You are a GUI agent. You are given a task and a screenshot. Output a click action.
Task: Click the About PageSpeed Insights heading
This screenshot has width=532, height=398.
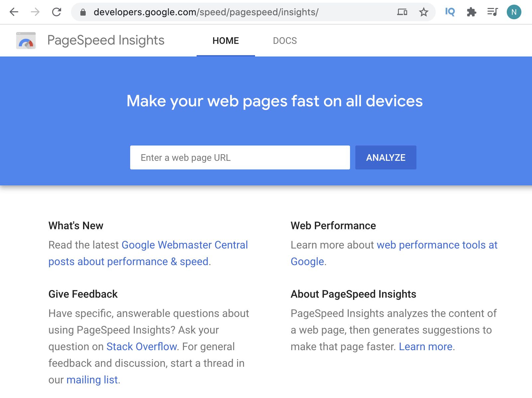(353, 294)
